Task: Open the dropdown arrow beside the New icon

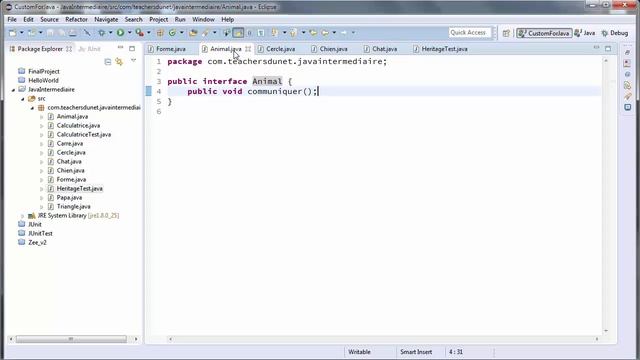Action: pos(22,33)
